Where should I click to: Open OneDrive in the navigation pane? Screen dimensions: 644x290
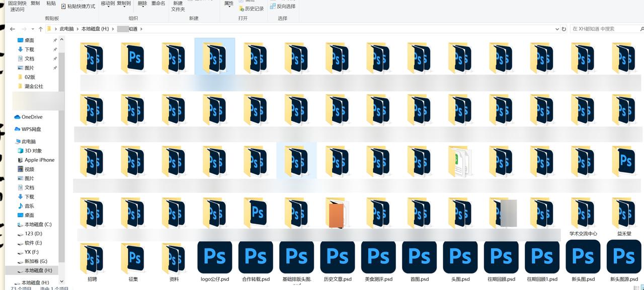coord(32,117)
